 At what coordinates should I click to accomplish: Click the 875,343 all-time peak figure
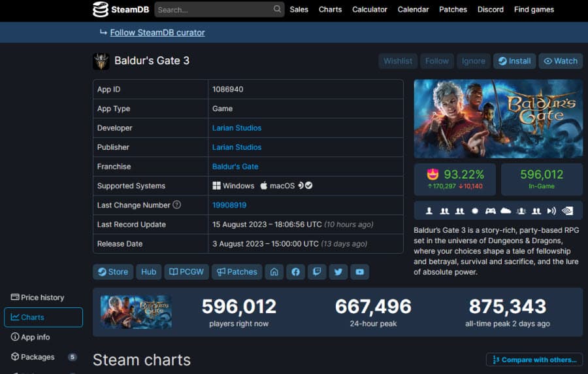click(x=508, y=307)
